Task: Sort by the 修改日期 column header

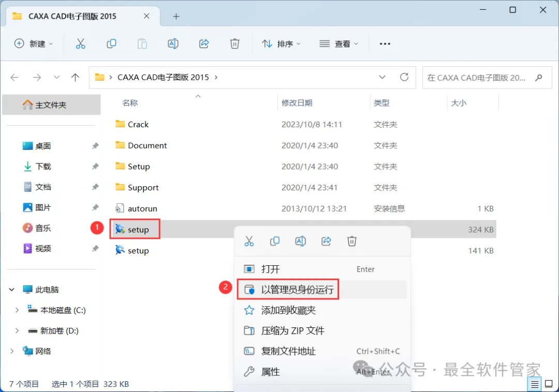Action: tap(297, 103)
